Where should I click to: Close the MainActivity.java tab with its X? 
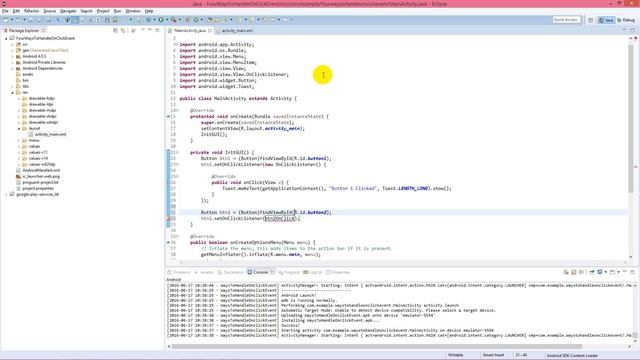tap(210, 31)
